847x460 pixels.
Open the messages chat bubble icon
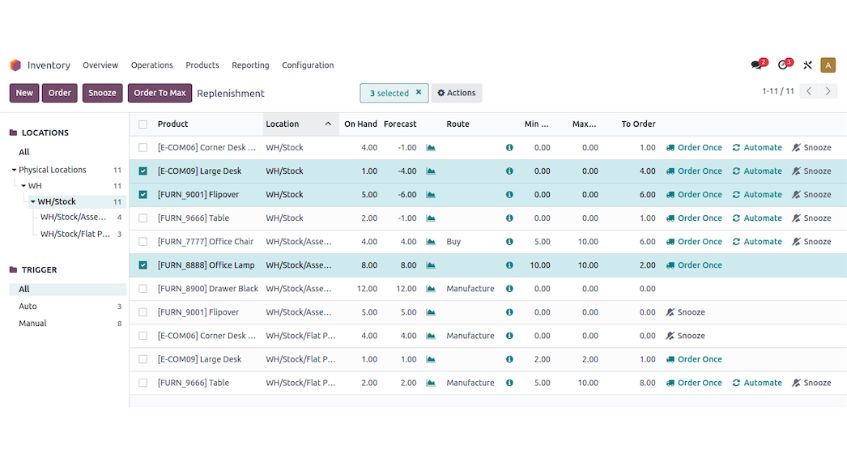point(757,65)
